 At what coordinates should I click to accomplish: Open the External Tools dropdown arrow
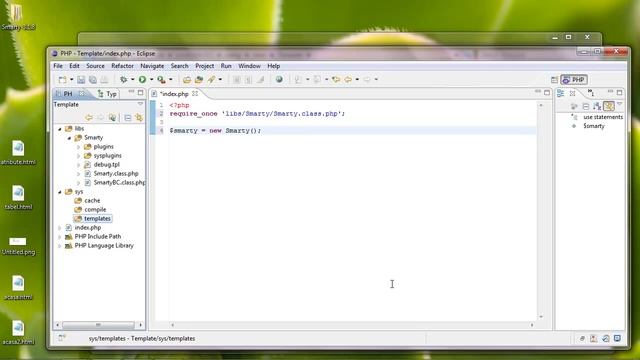(171, 80)
